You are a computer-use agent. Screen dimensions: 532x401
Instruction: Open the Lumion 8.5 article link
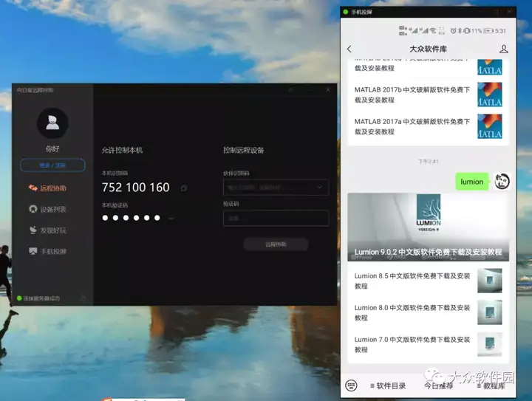pos(412,281)
